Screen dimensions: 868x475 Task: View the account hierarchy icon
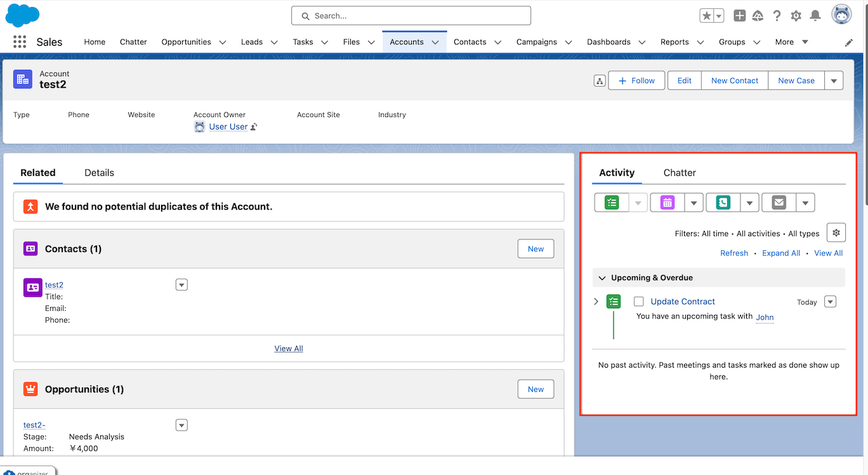pos(600,81)
